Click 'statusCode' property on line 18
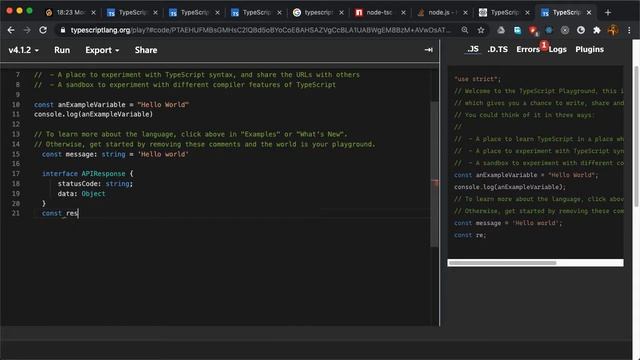The image size is (640, 360). tap(77, 184)
